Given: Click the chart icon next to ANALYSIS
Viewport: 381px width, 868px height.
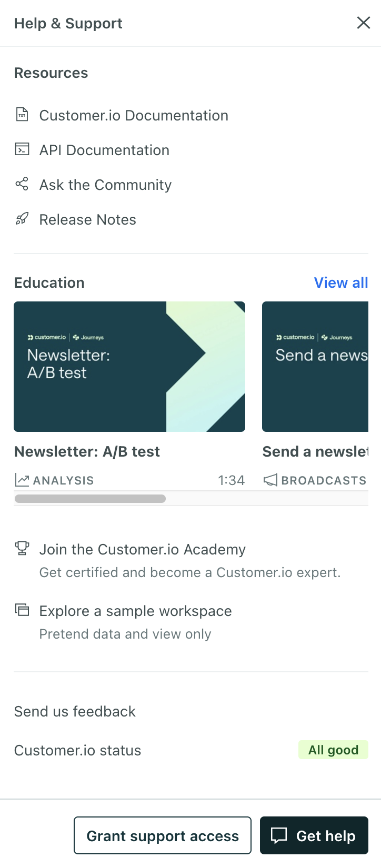Looking at the screenshot, I should click(x=22, y=480).
